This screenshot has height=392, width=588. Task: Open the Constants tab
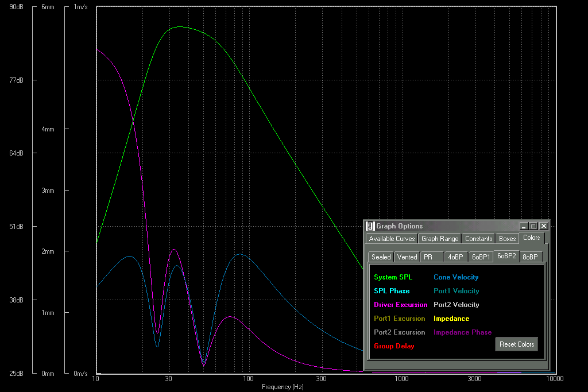478,239
